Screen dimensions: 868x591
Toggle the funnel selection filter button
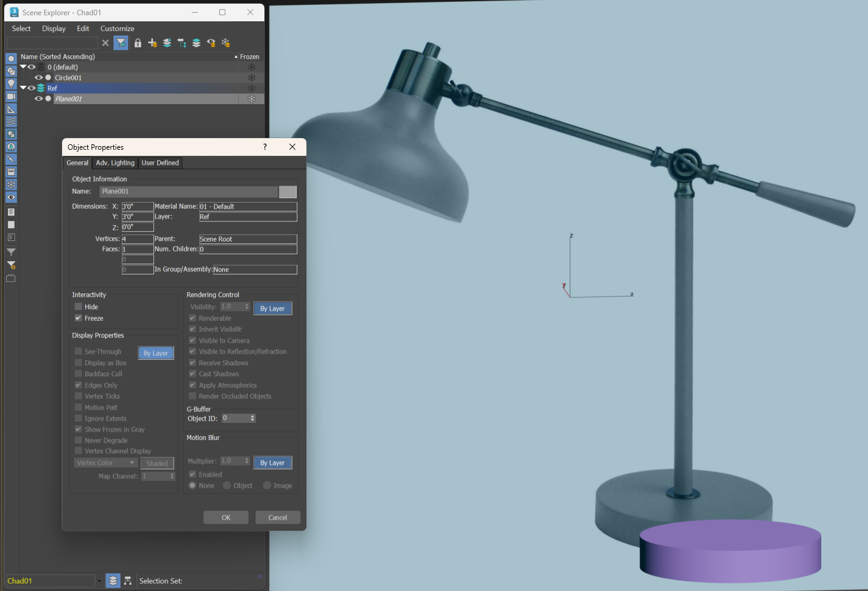pos(121,43)
